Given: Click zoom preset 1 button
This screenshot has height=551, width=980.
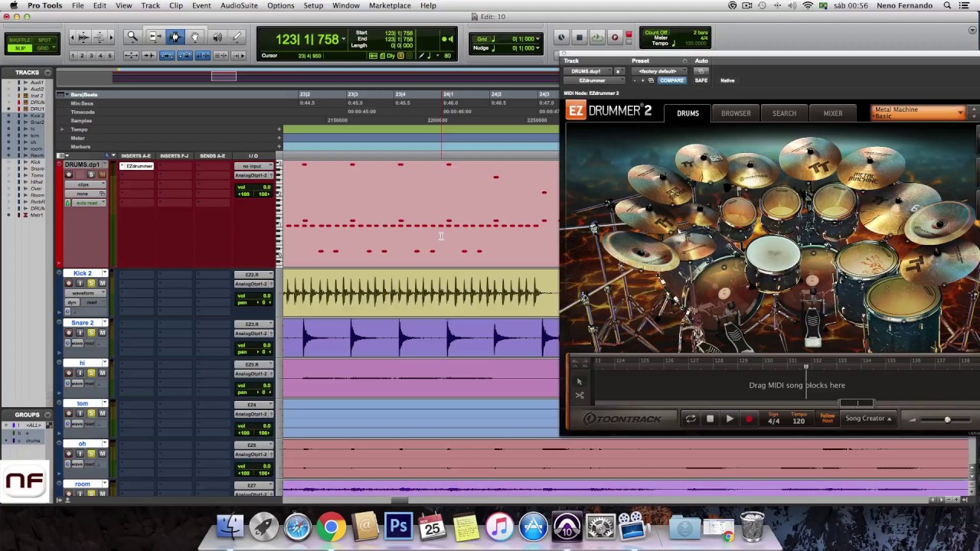Looking at the screenshot, I should point(73,55).
